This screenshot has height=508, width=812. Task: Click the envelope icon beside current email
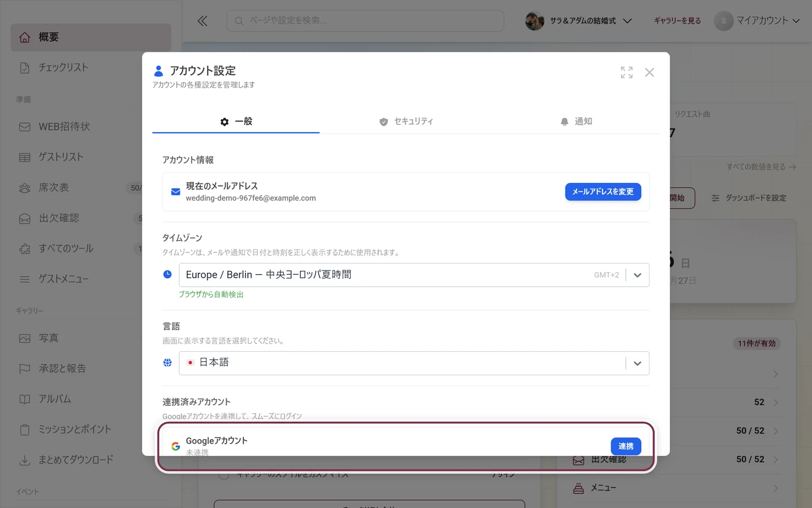pos(175,192)
